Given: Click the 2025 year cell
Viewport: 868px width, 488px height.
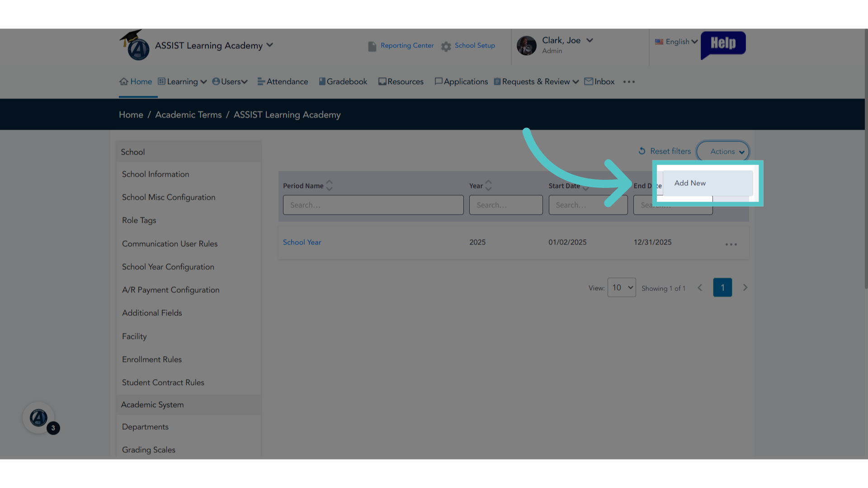Looking at the screenshot, I should [477, 242].
